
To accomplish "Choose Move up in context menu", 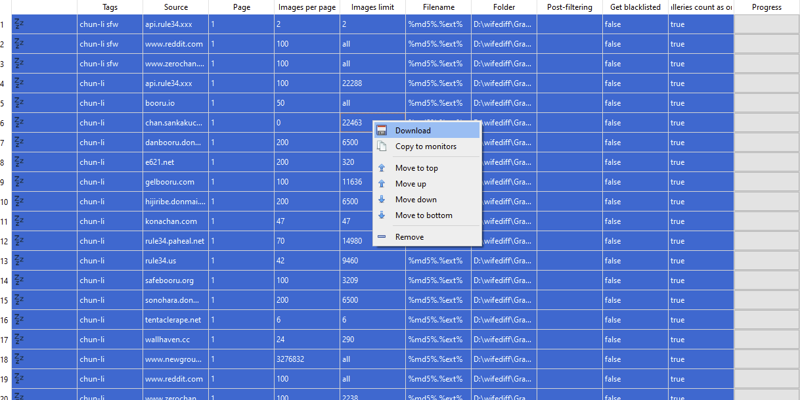I will point(427,184).
